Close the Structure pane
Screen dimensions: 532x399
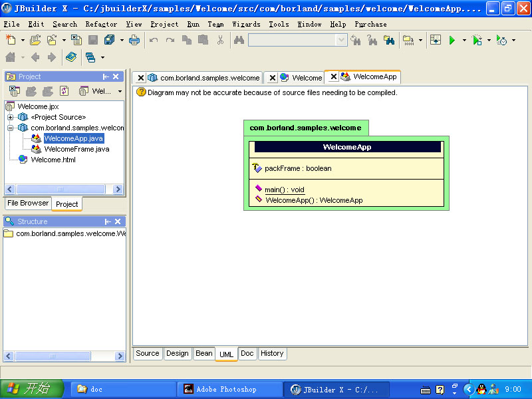pyautogui.click(x=116, y=221)
